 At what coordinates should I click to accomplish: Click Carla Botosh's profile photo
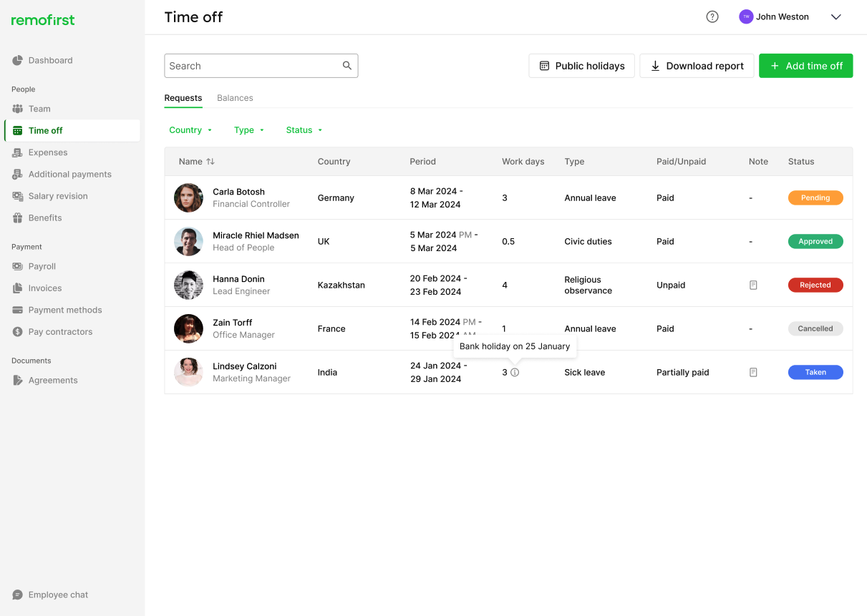point(188,197)
